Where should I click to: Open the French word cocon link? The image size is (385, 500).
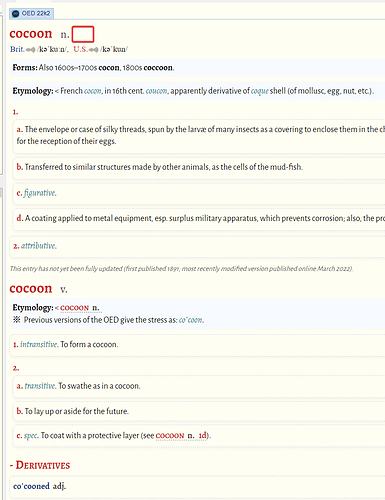coord(93,91)
